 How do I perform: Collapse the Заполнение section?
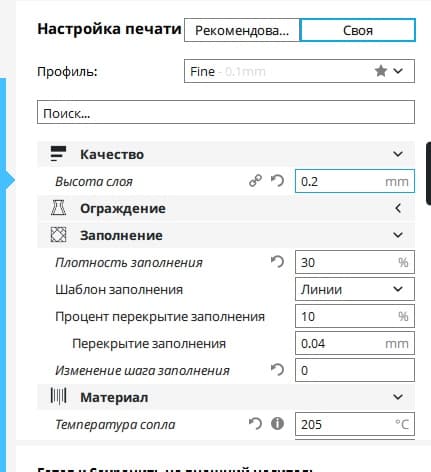click(398, 235)
